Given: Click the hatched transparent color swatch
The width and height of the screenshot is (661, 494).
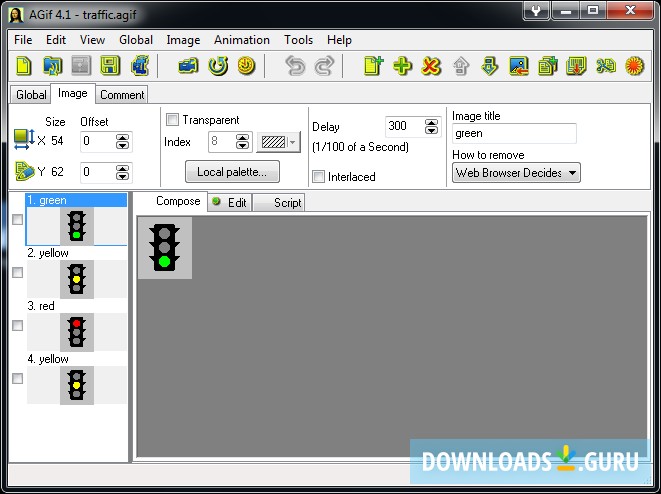Looking at the screenshot, I should click(273, 142).
